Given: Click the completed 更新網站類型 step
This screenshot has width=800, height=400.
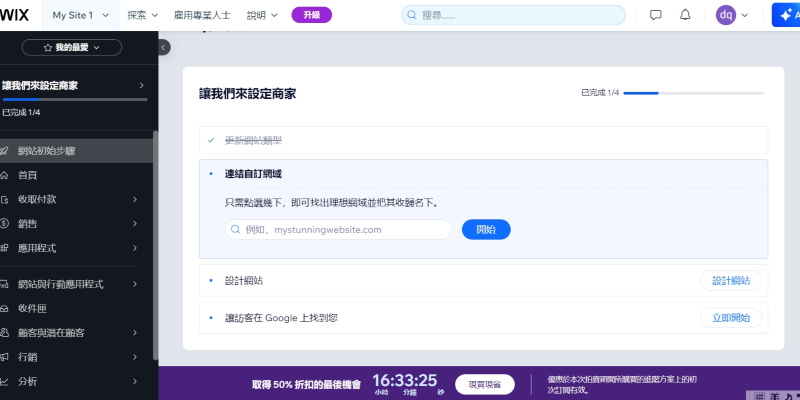Looking at the screenshot, I should 483,140.
